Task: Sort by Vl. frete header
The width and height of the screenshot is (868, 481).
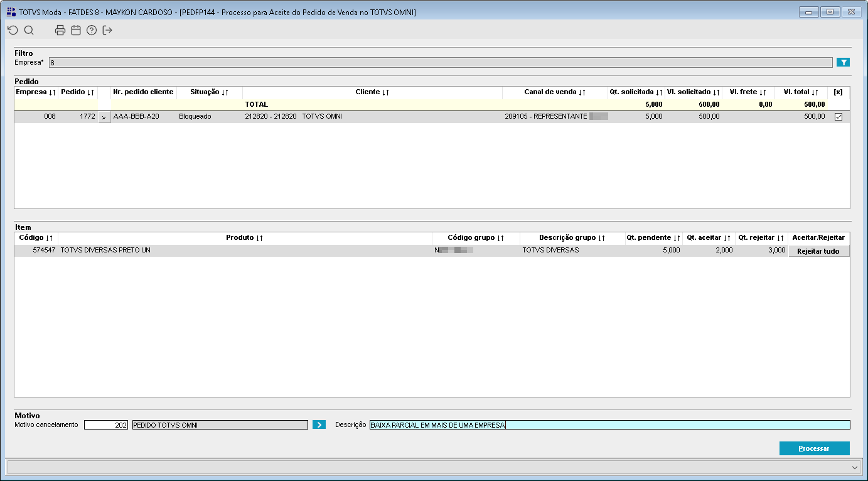Action: tap(748, 92)
